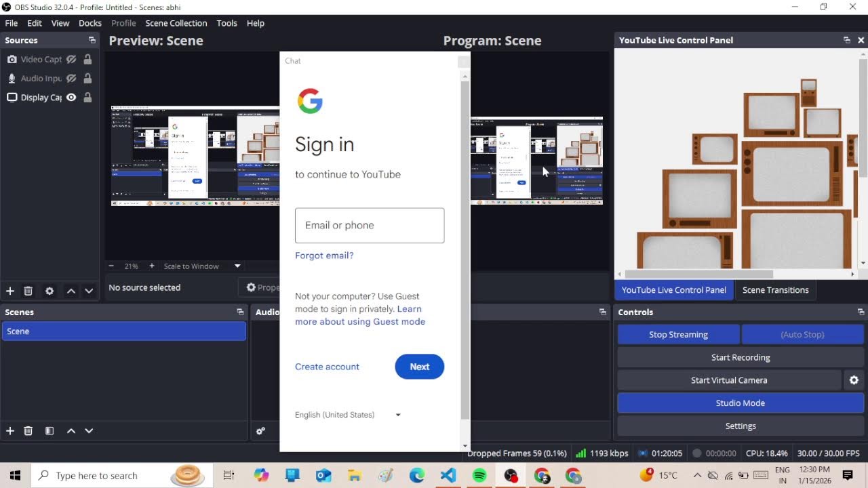Zoom in preview with plus icon
Image resolution: width=868 pixels, height=488 pixels.
click(152, 266)
